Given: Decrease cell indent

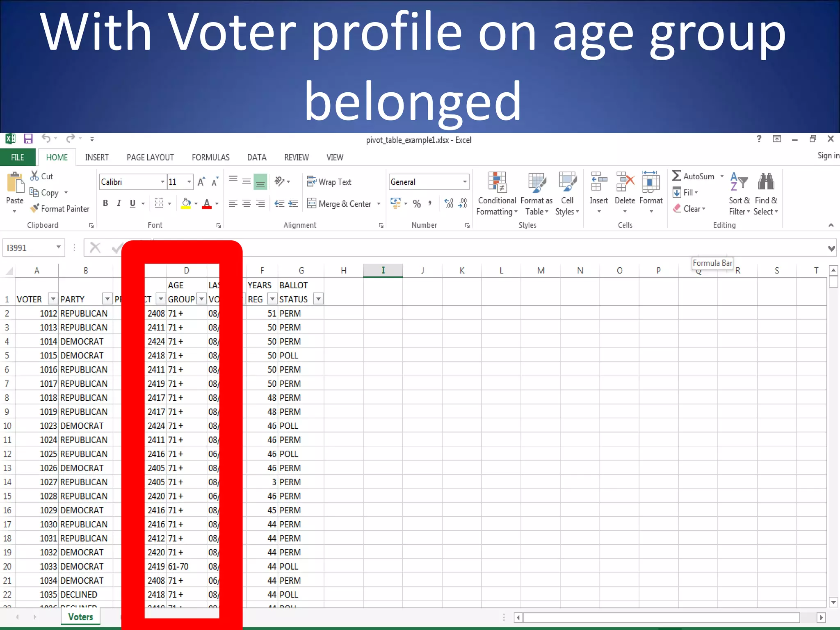Looking at the screenshot, I should click(279, 203).
